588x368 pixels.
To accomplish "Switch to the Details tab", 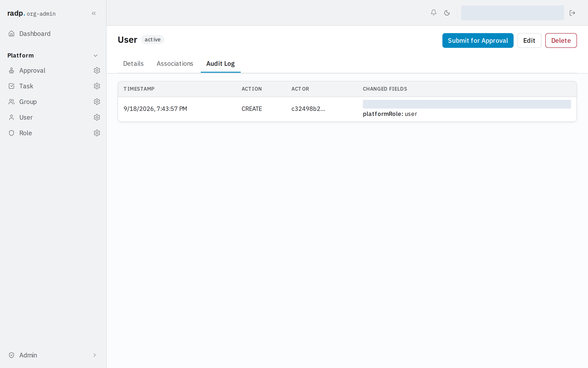I will (x=133, y=63).
